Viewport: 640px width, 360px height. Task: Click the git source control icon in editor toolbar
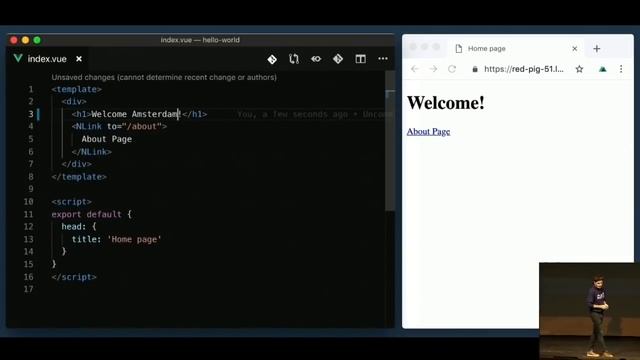[x=272, y=59]
